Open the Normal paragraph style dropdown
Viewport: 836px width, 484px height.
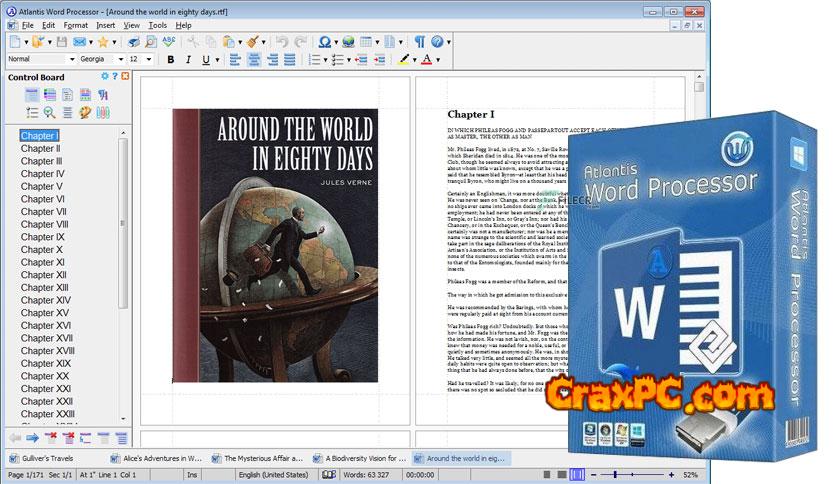(x=70, y=60)
